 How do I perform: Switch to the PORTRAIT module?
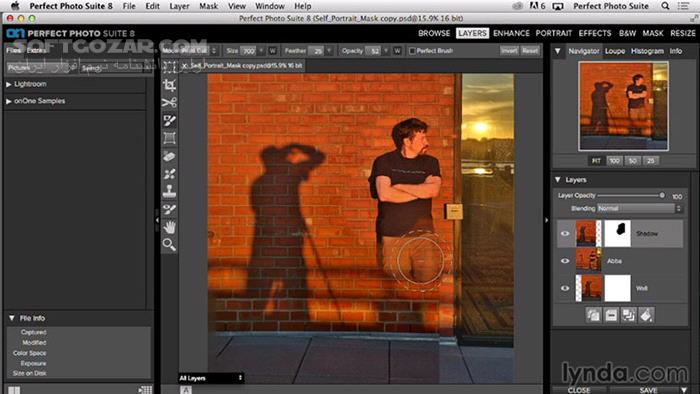(x=554, y=33)
